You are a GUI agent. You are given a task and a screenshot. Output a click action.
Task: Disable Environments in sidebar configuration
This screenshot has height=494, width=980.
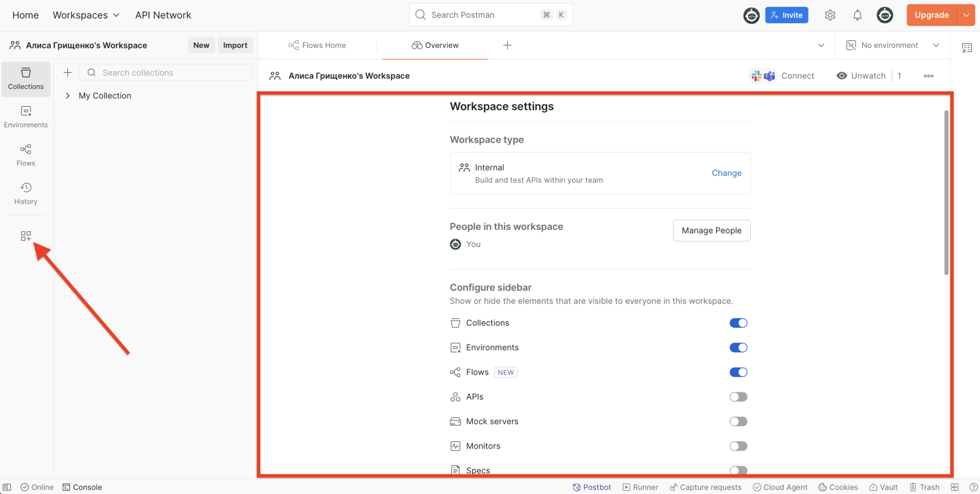click(x=738, y=348)
